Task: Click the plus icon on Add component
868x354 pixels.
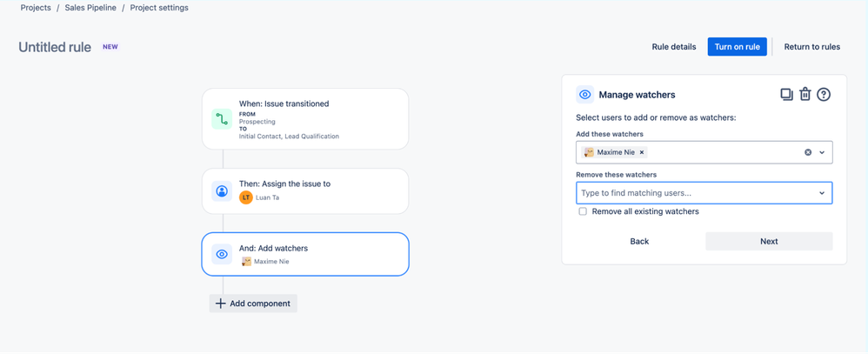Action: 220,304
